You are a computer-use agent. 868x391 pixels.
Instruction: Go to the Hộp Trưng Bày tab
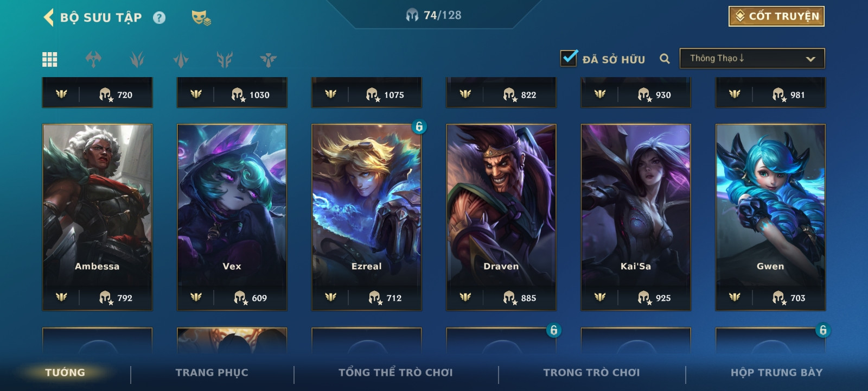[776, 373]
